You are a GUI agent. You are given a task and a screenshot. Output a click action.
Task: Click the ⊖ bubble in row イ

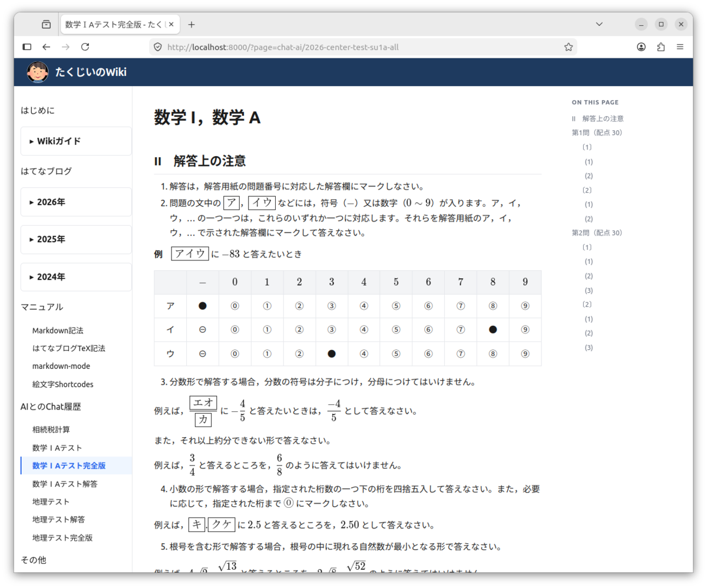point(203,329)
